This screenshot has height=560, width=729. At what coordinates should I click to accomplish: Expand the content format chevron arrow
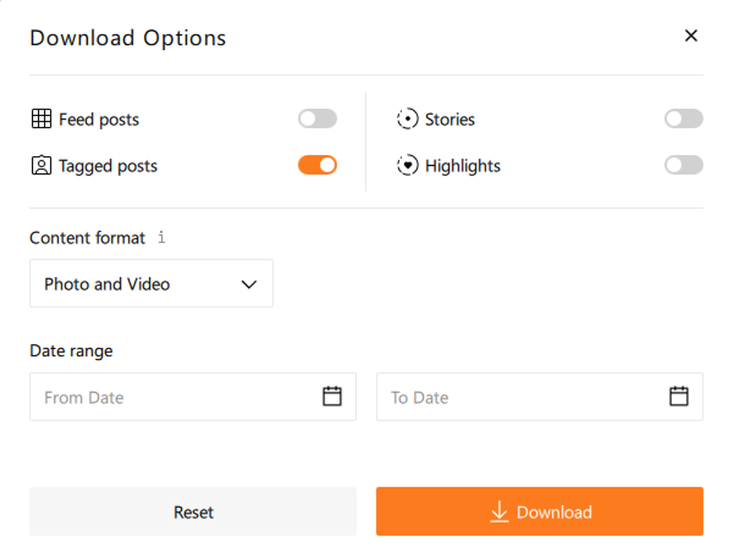pos(249,284)
